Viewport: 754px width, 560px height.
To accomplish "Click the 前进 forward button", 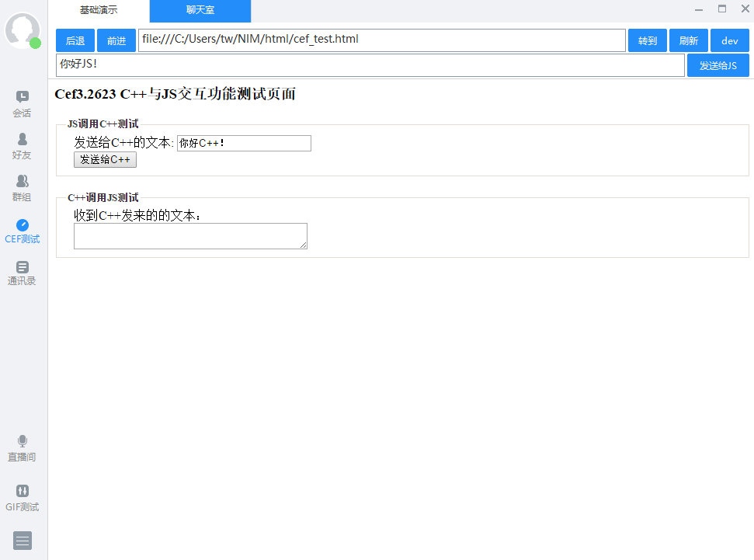I will (x=116, y=40).
